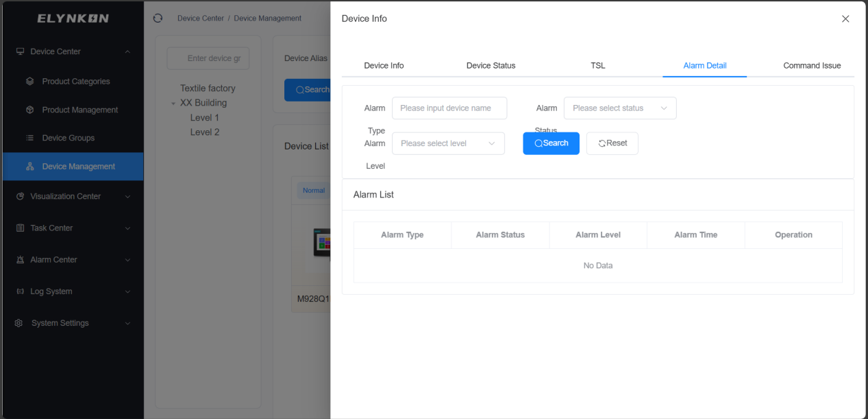Image resolution: width=868 pixels, height=419 pixels.
Task: Switch to the Device Info tab
Action: (384, 66)
